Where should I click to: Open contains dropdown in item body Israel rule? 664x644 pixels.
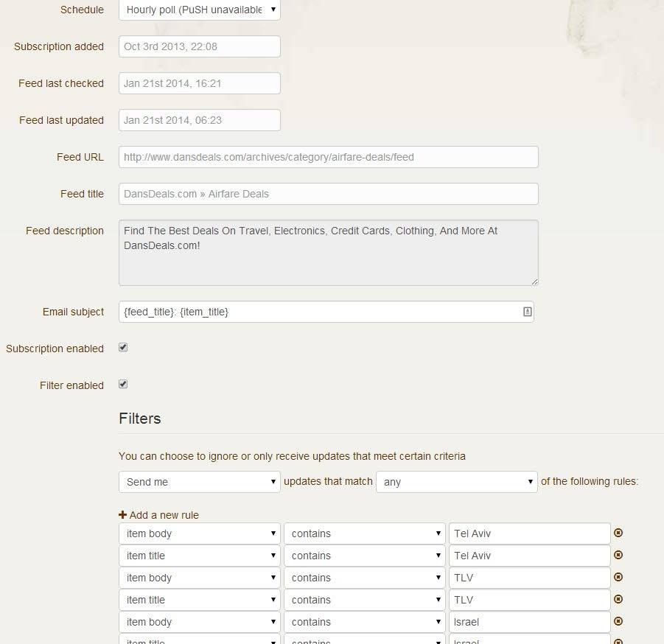(x=365, y=622)
